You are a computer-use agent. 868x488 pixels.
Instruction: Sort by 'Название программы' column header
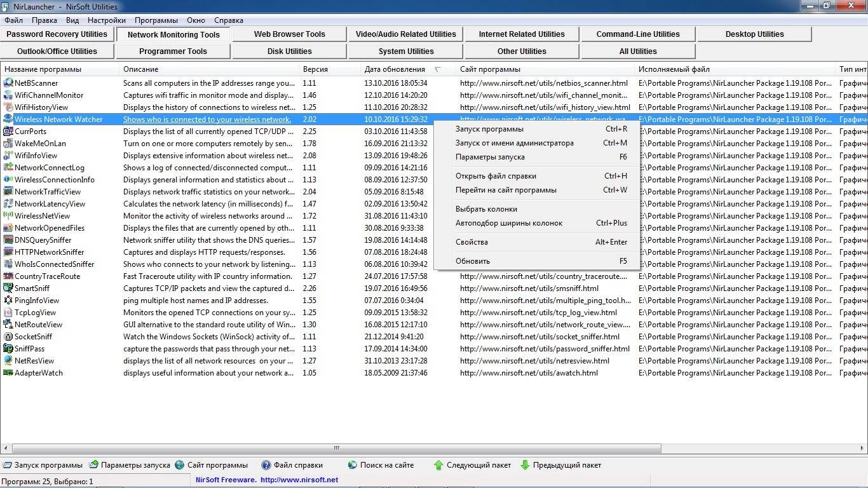click(60, 69)
